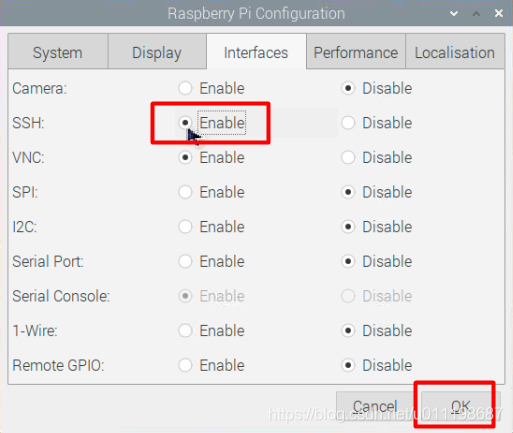Enable the 1-Wire interface
The image size is (513, 433).
coord(185,331)
